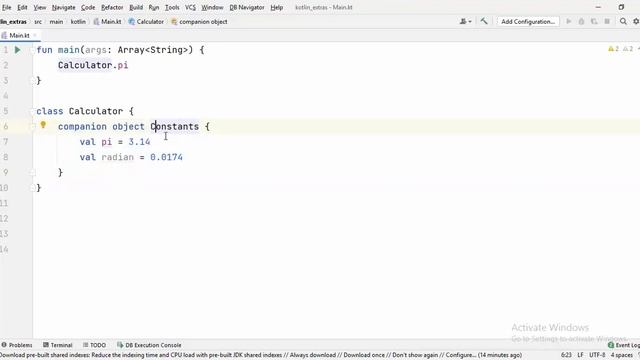
Task: Collapse the main function fold marker
Action: pos(33,50)
